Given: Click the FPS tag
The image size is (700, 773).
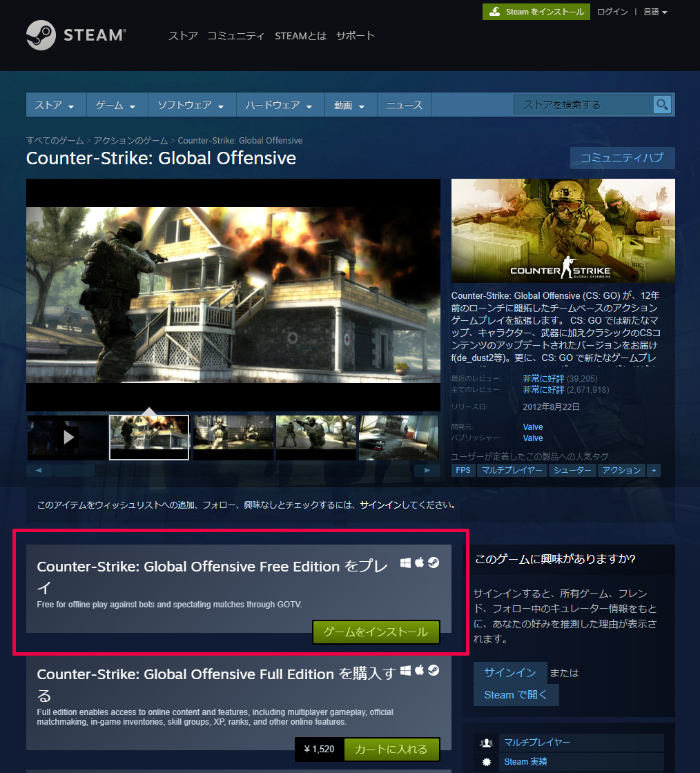Looking at the screenshot, I should 463,470.
